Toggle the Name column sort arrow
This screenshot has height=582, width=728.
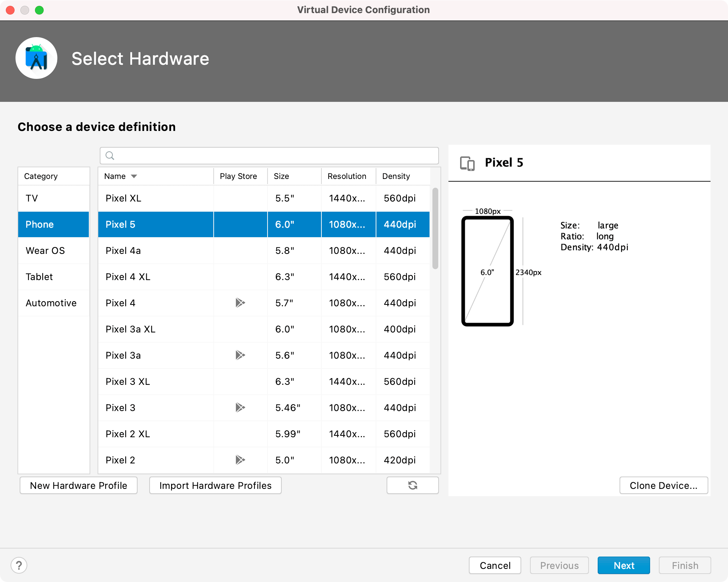tap(134, 176)
